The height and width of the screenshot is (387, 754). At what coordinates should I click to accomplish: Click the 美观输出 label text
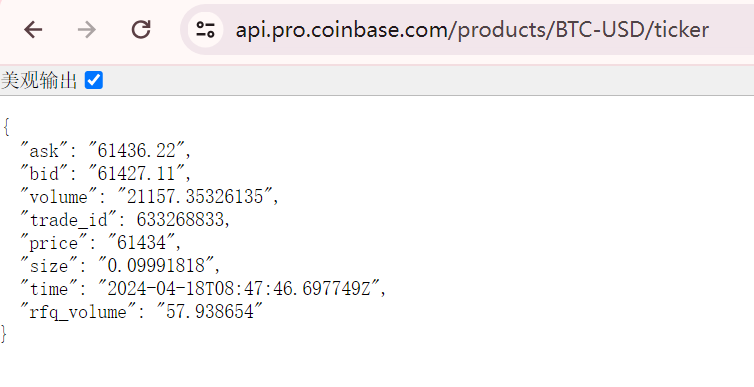click(39, 80)
